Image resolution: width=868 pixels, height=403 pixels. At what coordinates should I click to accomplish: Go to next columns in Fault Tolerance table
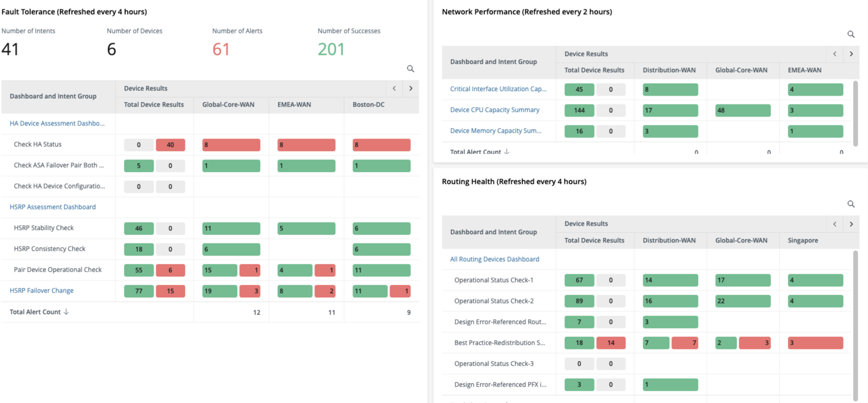click(411, 89)
